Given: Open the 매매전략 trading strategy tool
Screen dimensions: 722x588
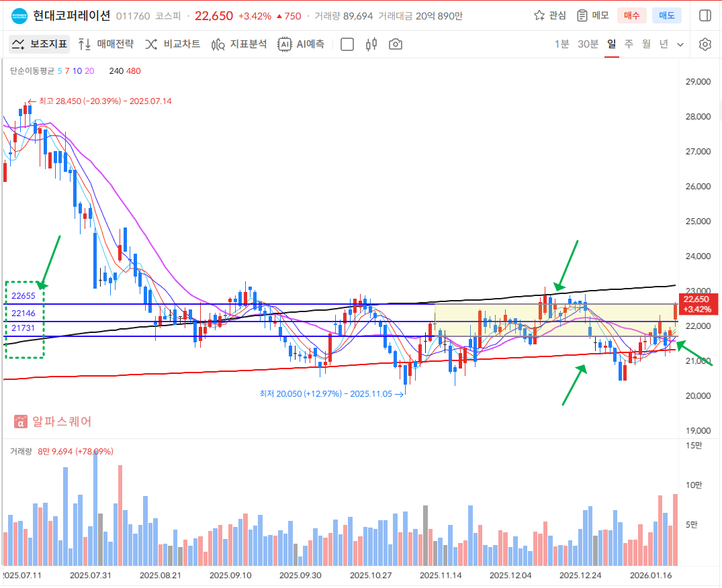Looking at the screenshot, I should pos(106,44).
